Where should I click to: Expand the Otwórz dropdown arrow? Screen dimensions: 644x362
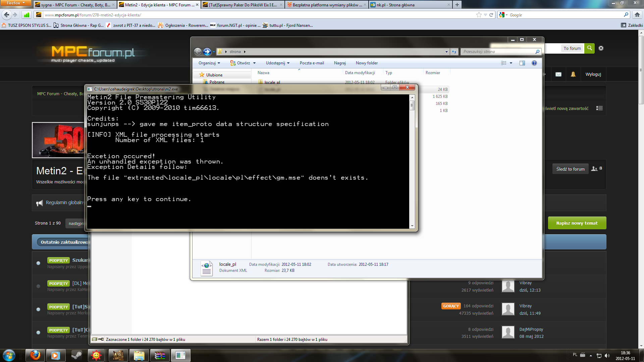coord(254,63)
